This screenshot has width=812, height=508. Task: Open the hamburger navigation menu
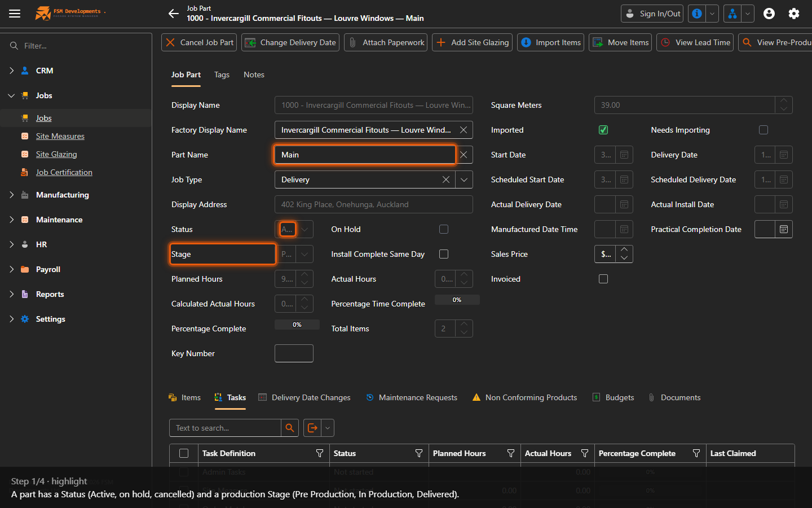coord(15,14)
